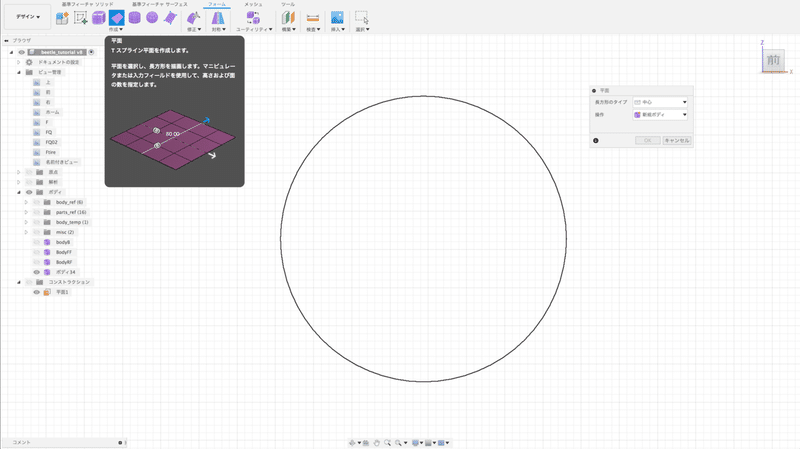Open the 作成 (Create) dropdown menu
The height and width of the screenshot is (449, 800).
[116, 30]
